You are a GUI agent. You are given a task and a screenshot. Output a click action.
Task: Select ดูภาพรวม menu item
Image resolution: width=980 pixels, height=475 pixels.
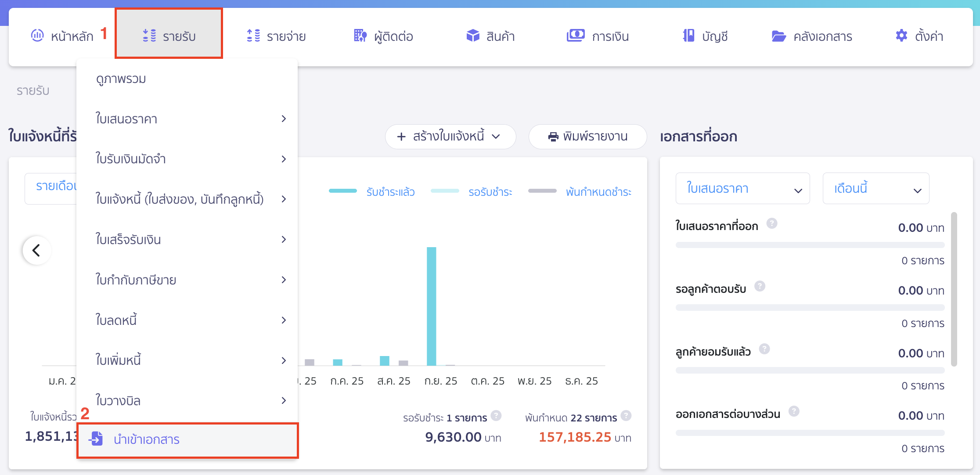tap(121, 79)
